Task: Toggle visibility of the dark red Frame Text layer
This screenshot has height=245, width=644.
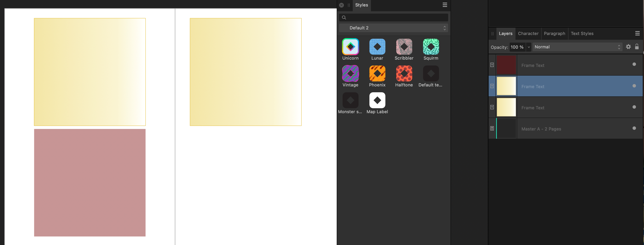Action: [x=634, y=64]
